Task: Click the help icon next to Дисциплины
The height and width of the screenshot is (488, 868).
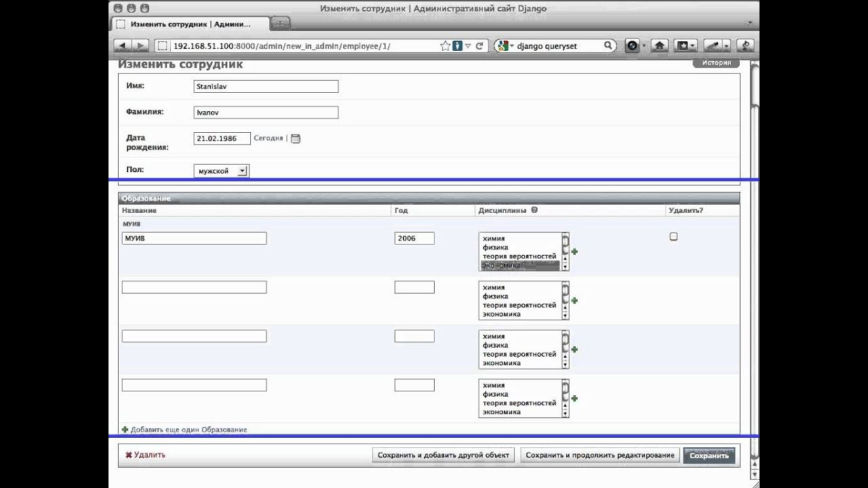Action: tap(534, 210)
